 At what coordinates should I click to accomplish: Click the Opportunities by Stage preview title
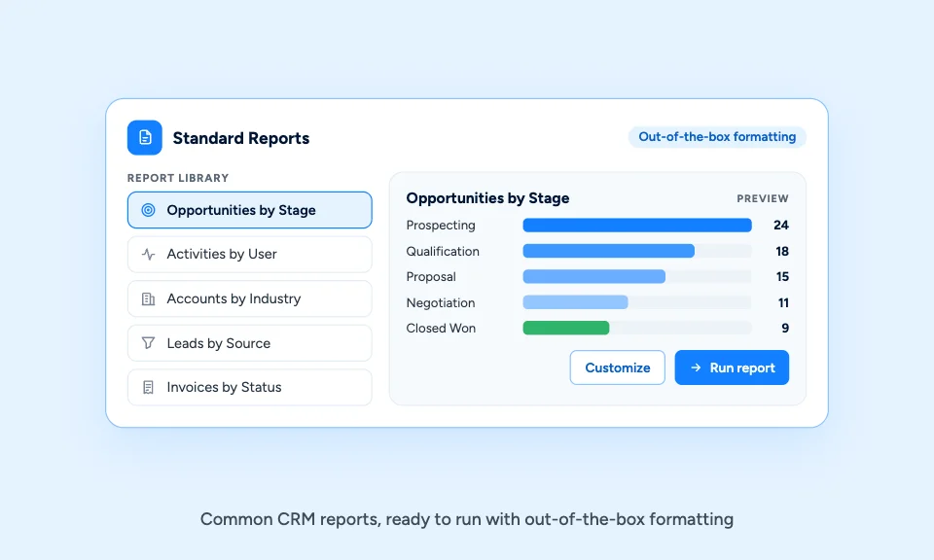pos(487,198)
